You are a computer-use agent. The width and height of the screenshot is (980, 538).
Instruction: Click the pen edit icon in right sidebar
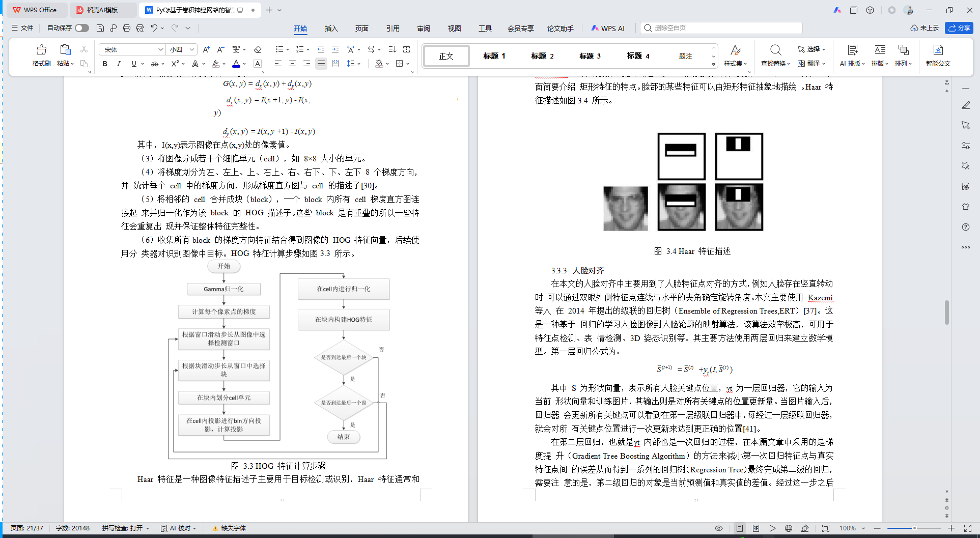coord(965,105)
